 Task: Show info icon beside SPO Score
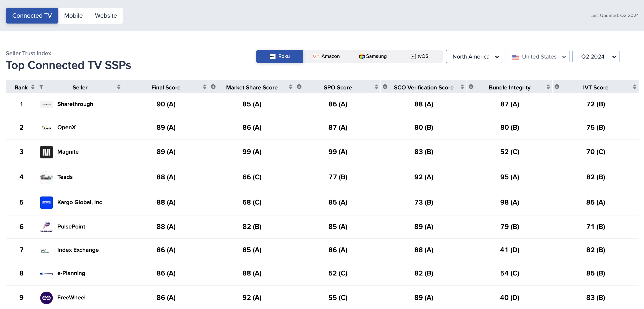299,87
